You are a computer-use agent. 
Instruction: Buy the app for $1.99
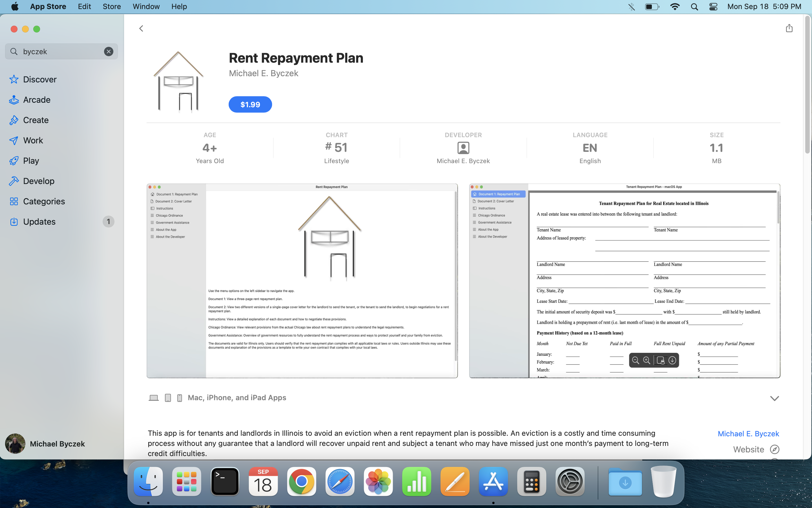pyautogui.click(x=250, y=104)
